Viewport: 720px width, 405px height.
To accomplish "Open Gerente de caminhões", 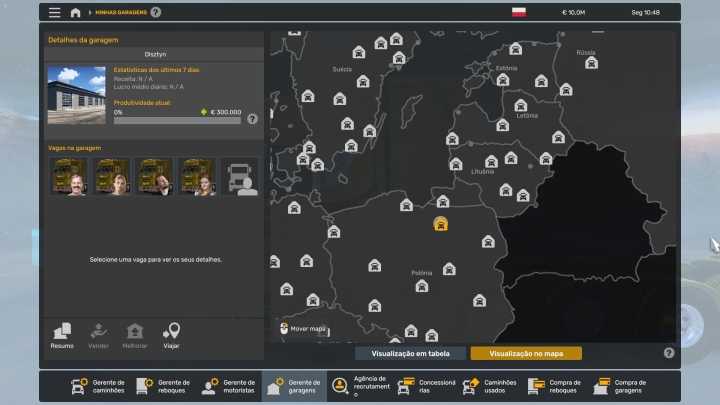I will (98, 386).
